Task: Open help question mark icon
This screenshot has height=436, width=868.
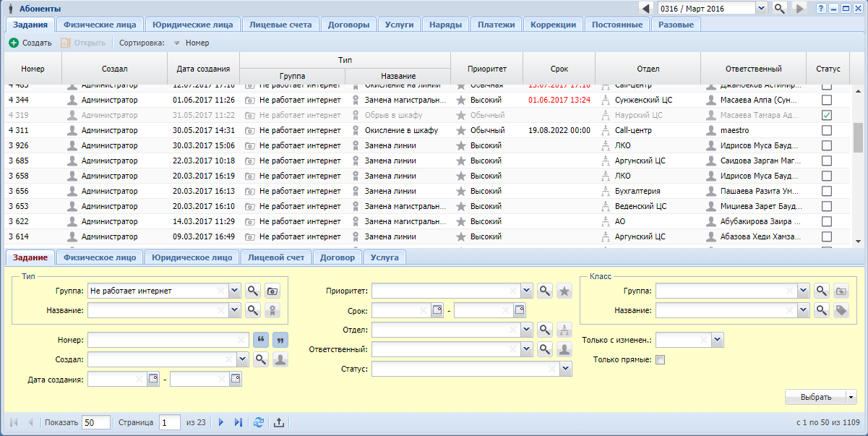Action: (821, 8)
